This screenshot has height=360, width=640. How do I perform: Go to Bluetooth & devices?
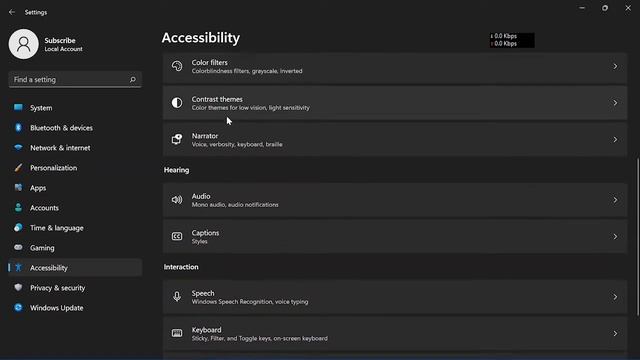pos(75,128)
